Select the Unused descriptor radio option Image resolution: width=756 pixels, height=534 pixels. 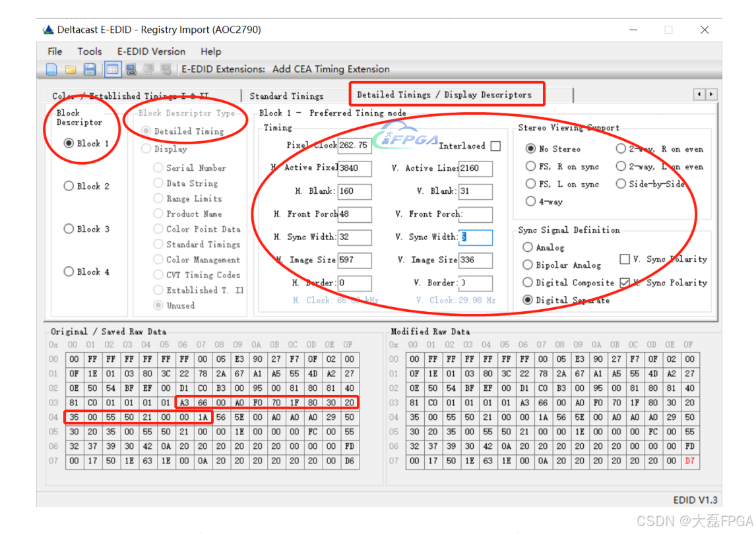coord(158,305)
